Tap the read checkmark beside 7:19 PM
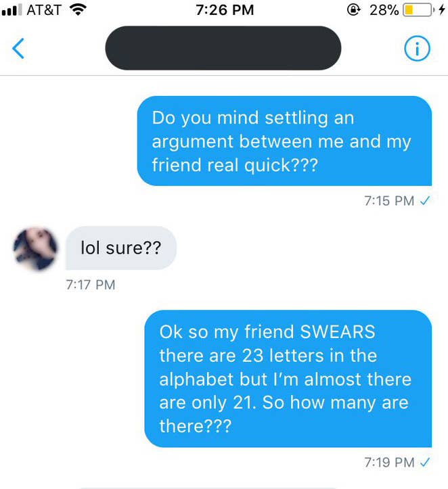The width and height of the screenshot is (448, 489). [425, 462]
